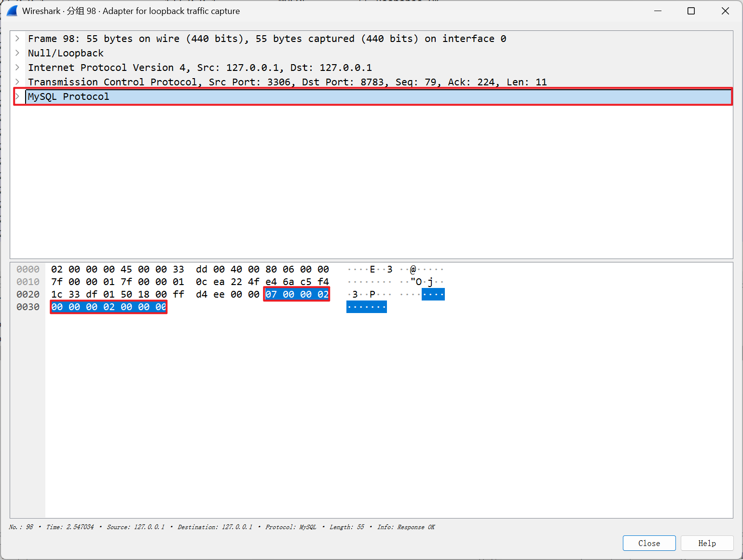
Task: Close window via title bar X
Action: tap(725, 11)
